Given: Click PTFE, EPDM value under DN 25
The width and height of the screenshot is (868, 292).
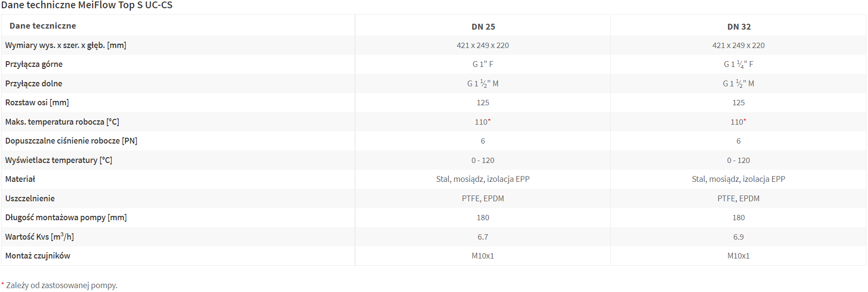Looking at the screenshot, I should coord(483,198).
